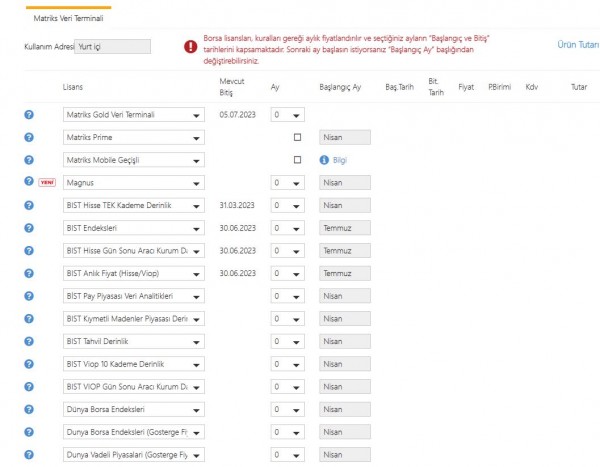600x467 pixels.
Task: Open the BIST Hisse TEK Kademe Derinlik license dropdown
Action: (x=134, y=206)
